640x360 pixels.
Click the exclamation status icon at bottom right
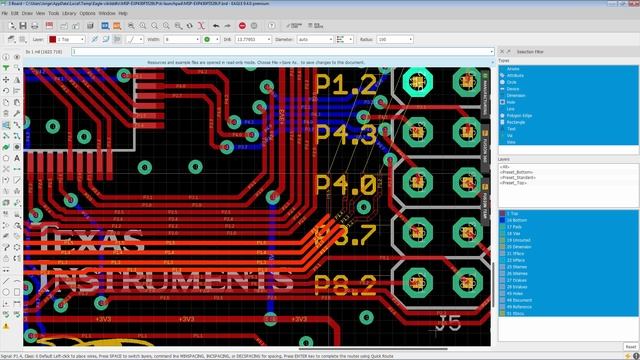[x=636, y=357]
